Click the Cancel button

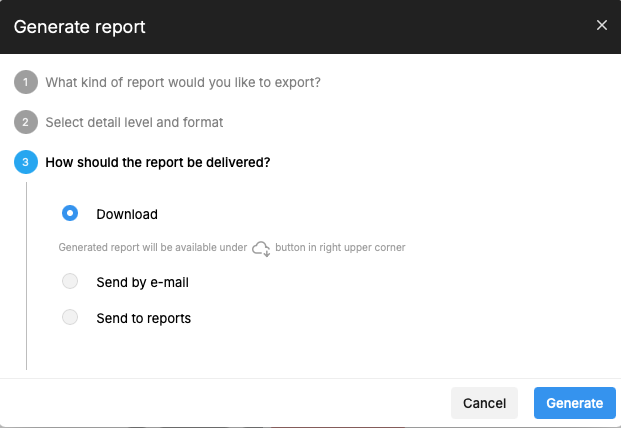click(x=484, y=403)
